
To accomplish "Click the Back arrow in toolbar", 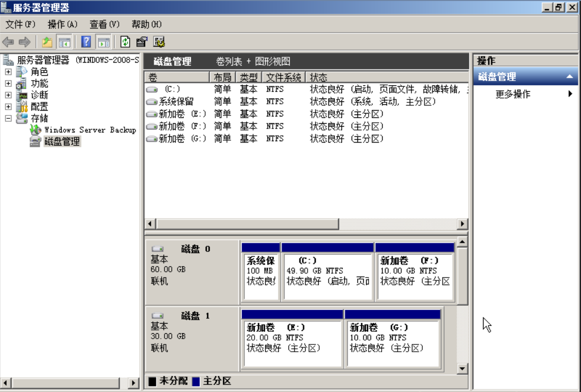I will (8, 42).
